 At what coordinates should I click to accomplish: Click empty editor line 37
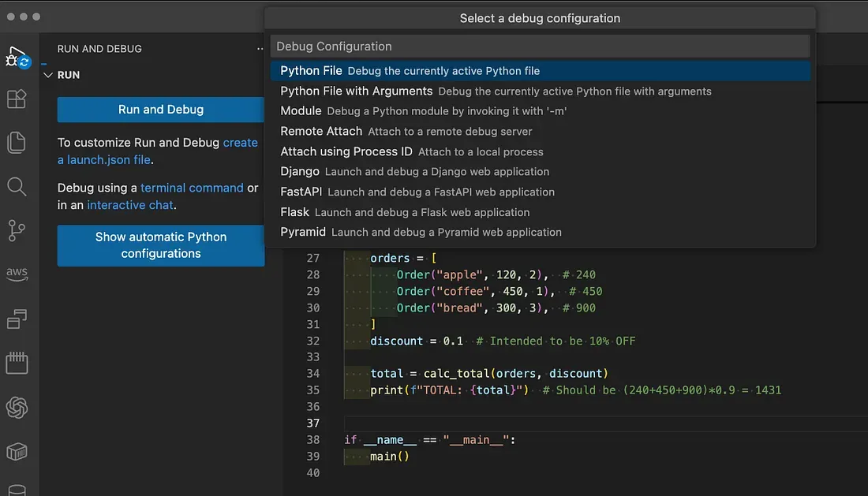605,423
